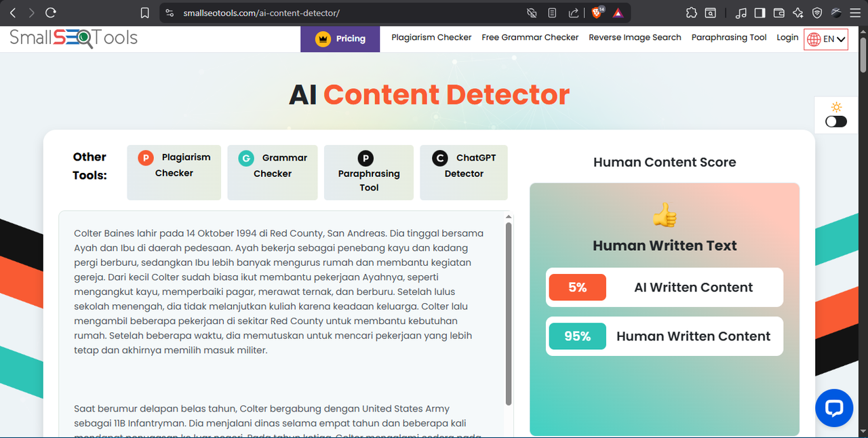Open Leo AI sparkle icon
868x438 pixels.
coord(798,13)
